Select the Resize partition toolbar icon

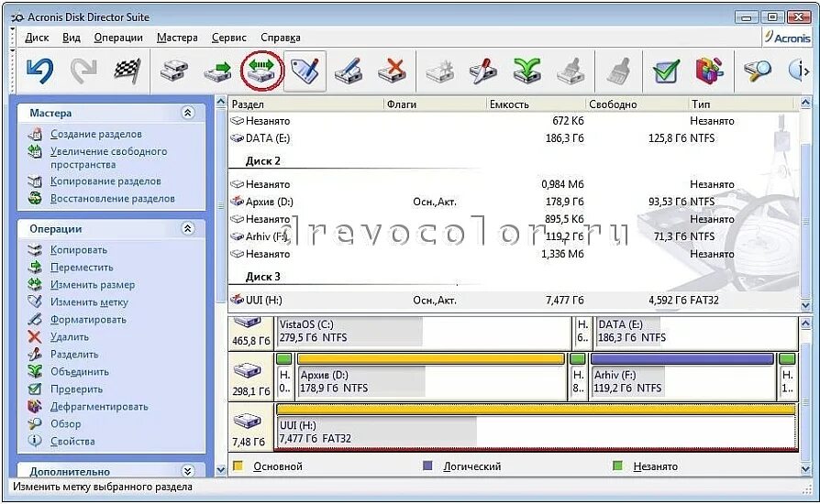(261, 70)
